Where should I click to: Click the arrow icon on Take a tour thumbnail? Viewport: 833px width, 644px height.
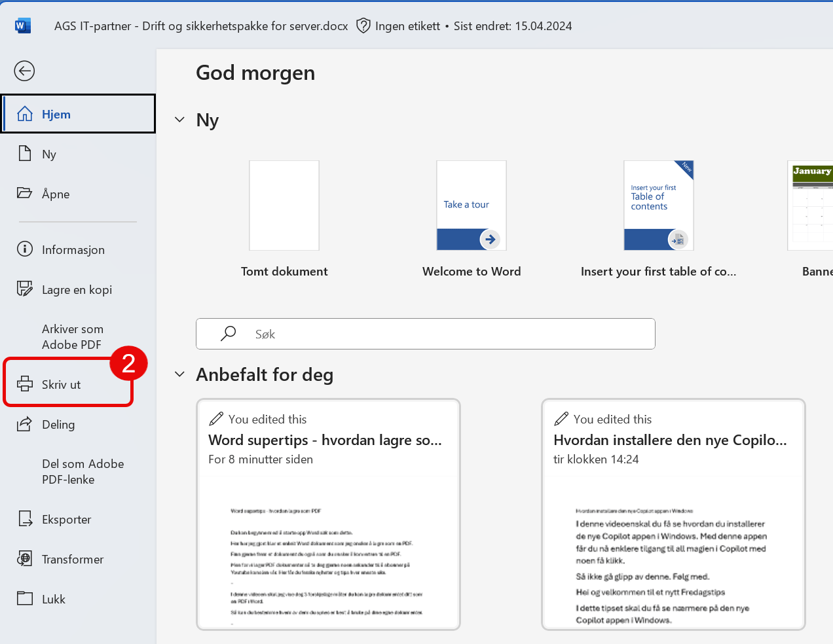tap(490, 240)
